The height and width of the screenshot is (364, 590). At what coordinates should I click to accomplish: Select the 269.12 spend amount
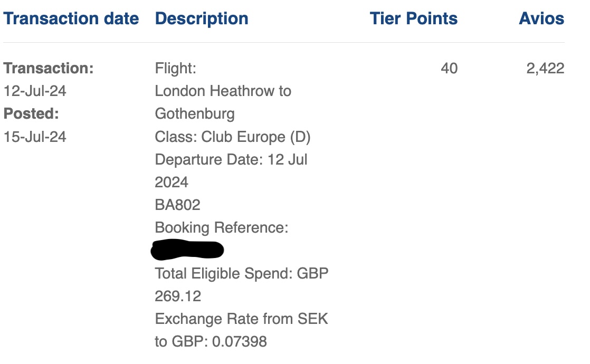pos(178,296)
